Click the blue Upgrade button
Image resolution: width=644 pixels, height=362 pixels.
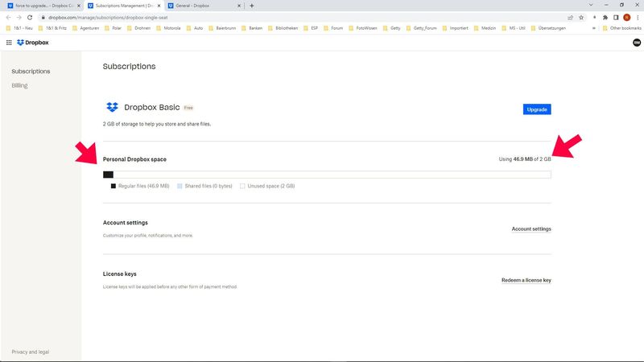point(537,109)
